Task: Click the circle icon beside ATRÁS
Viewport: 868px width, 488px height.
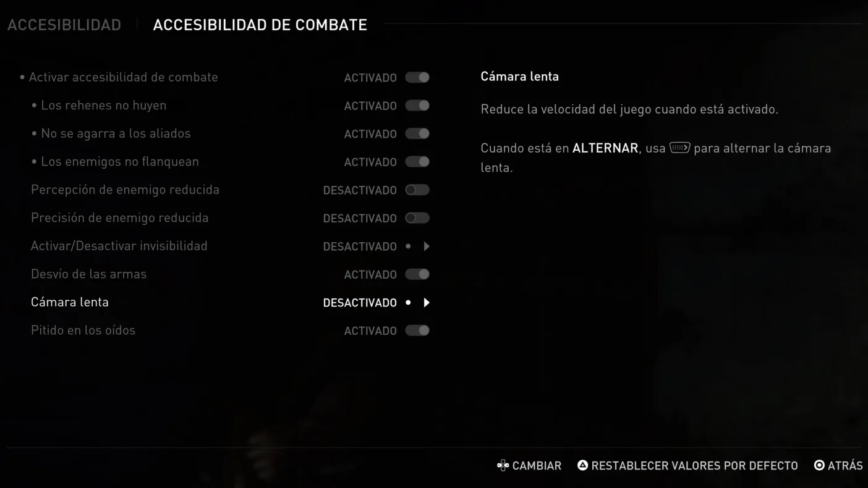Action: tap(819, 465)
